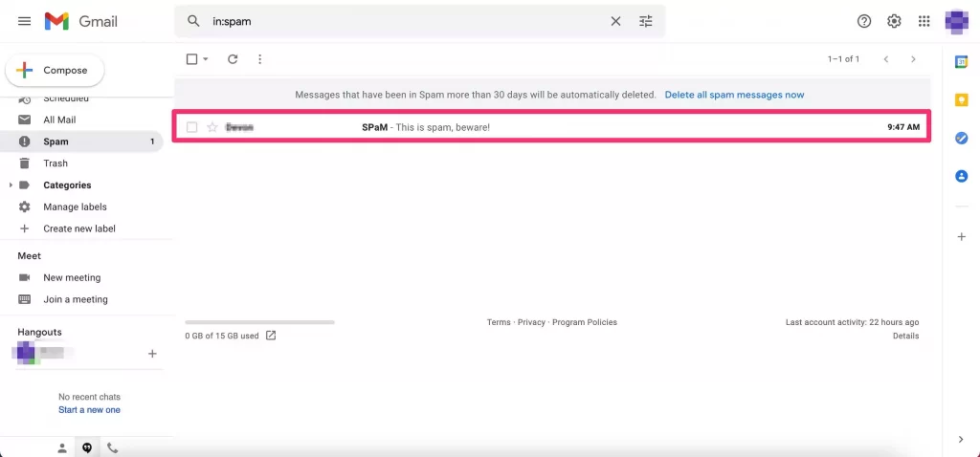This screenshot has height=457, width=980.
Task: Open Gmail Settings gear icon
Action: click(x=894, y=21)
